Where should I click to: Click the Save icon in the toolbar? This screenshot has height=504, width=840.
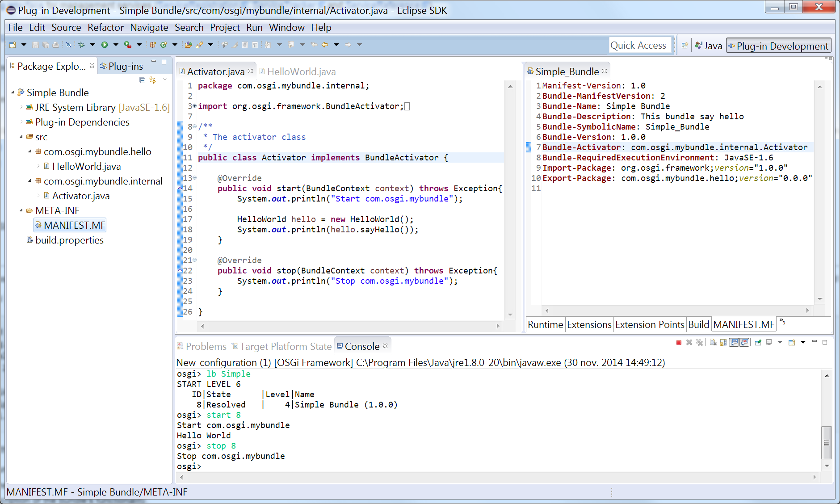[35, 45]
